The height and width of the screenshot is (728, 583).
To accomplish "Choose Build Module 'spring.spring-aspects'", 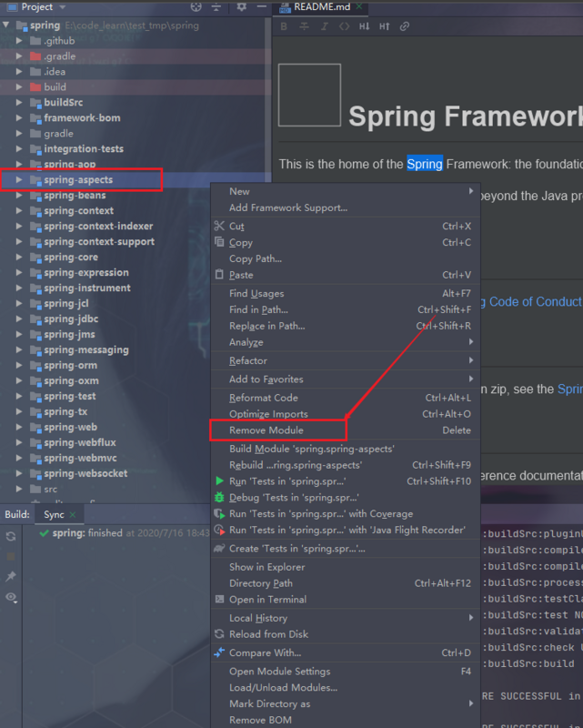I will pyautogui.click(x=346, y=449).
